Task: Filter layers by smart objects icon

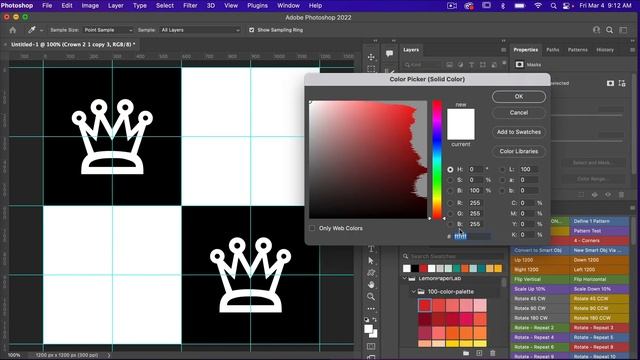Action: coord(493,64)
